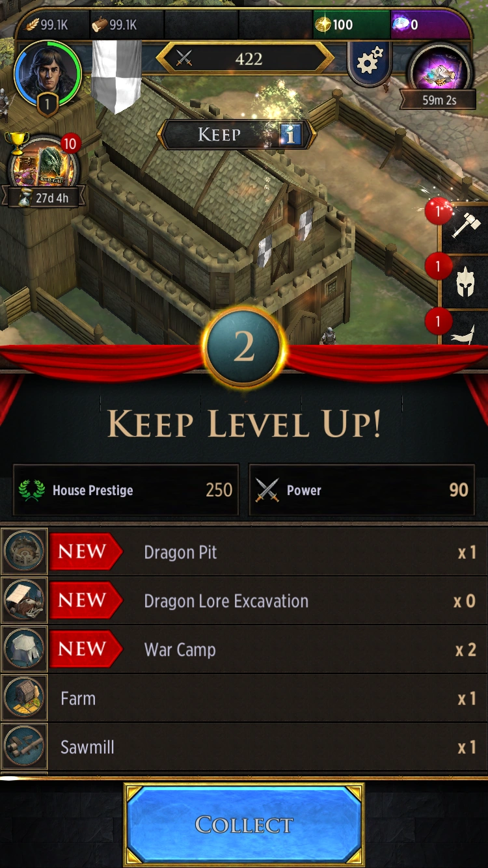Tap the white checkered house banner
The image size is (488, 868).
pyautogui.click(x=116, y=75)
